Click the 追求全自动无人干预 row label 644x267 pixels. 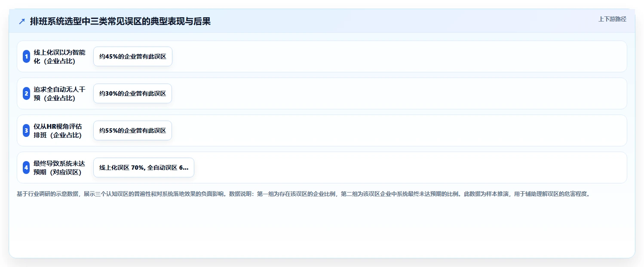tap(59, 93)
